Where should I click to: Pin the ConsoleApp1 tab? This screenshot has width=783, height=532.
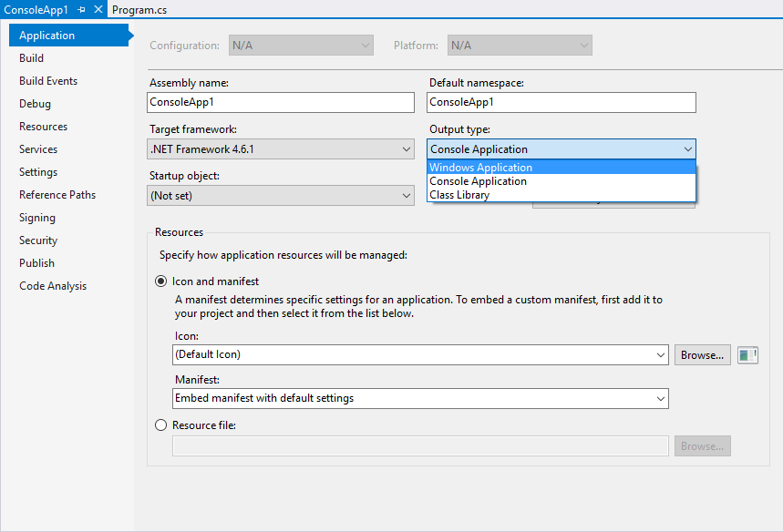pos(82,9)
